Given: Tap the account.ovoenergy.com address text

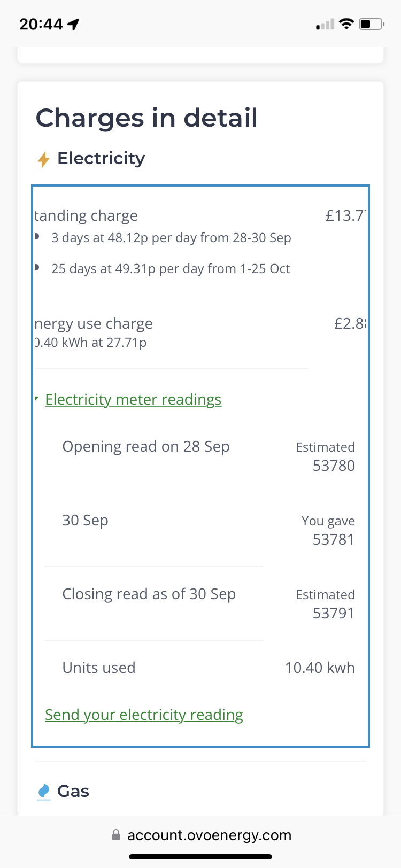Looking at the screenshot, I should click(209, 835).
